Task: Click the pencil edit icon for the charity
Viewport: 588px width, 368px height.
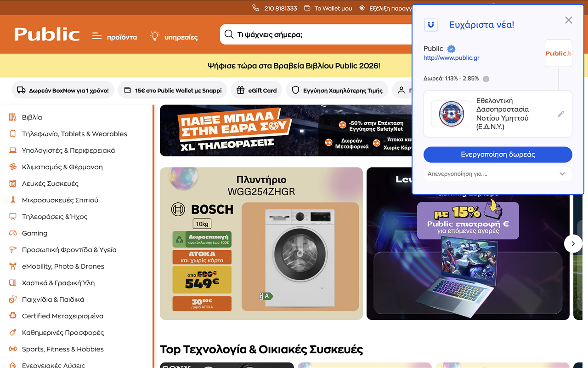Action: click(x=560, y=114)
